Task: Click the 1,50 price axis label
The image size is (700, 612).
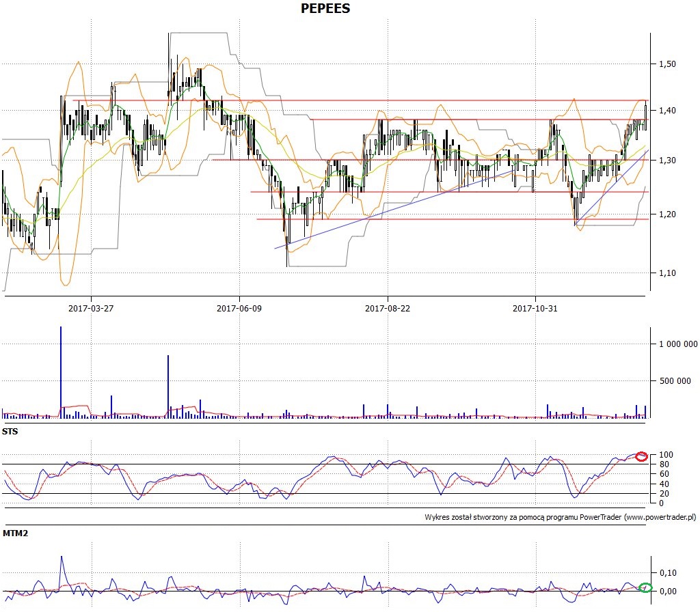Action: pyautogui.click(x=668, y=64)
